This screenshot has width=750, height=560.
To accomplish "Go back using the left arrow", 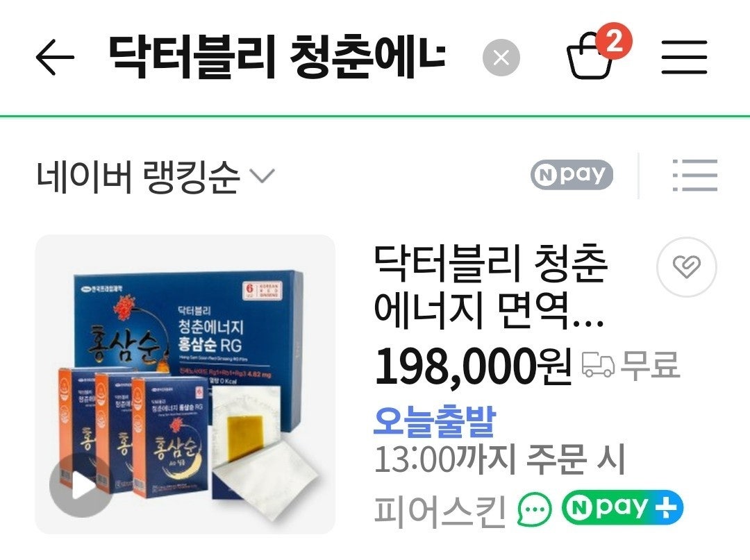I will (x=55, y=58).
